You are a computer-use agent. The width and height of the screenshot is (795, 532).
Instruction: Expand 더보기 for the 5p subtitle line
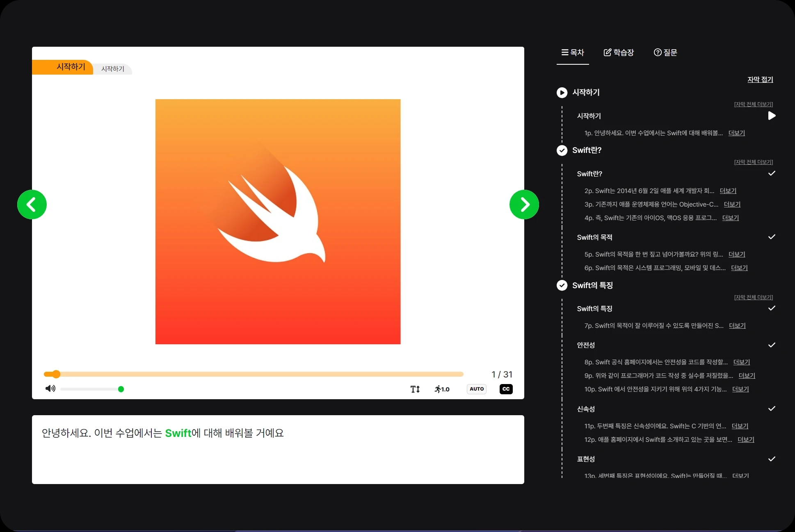coord(737,255)
